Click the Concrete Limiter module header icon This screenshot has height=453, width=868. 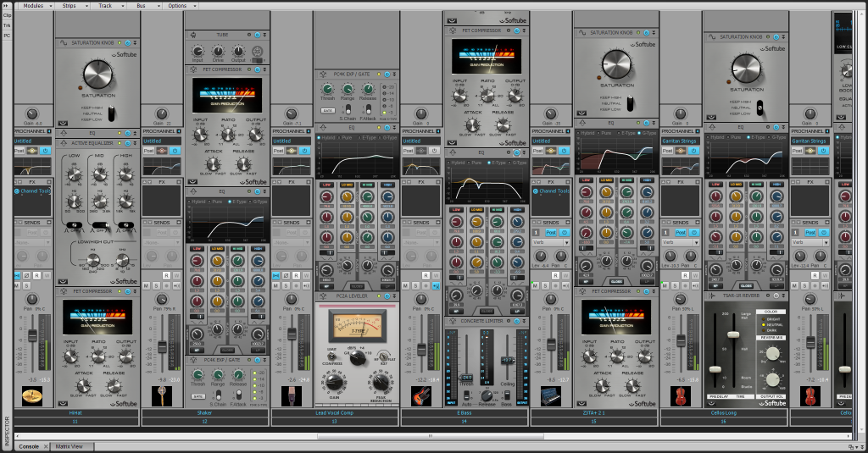click(x=453, y=321)
